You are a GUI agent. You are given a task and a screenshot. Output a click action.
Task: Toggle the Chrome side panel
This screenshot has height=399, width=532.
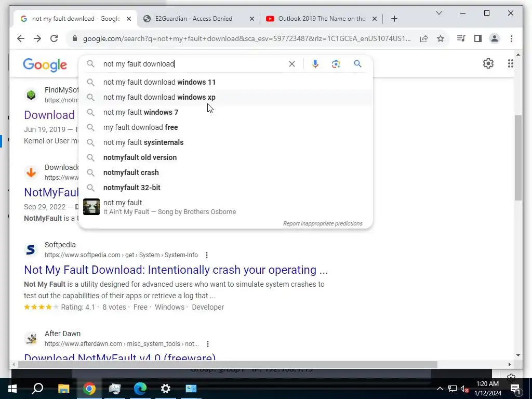[x=478, y=38]
